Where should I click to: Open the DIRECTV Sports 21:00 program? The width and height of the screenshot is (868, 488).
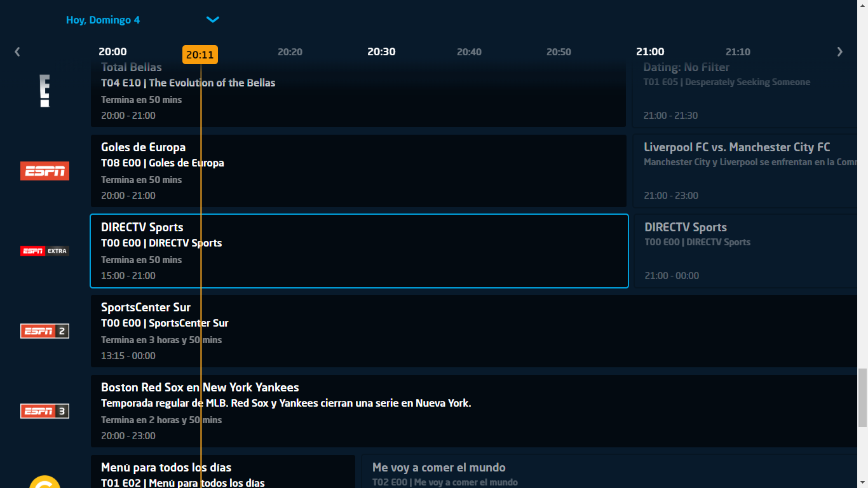pyautogui.click(x=746, y=251)
